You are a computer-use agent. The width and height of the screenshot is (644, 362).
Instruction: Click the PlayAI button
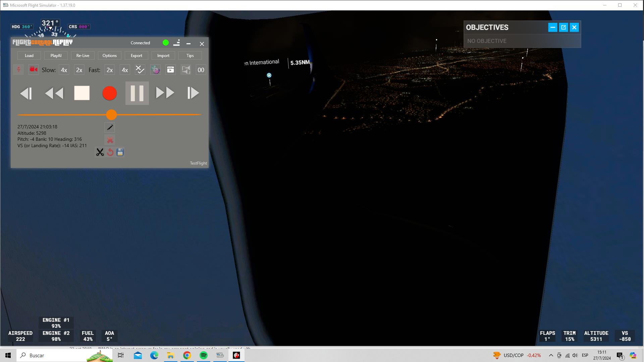(x=56, y=56)
